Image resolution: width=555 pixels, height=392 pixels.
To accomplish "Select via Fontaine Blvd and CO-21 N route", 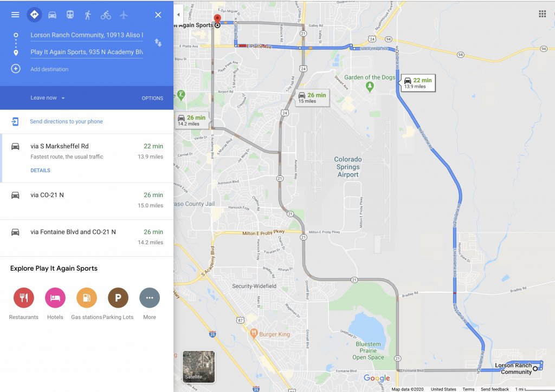I will (x=87, y=238).
